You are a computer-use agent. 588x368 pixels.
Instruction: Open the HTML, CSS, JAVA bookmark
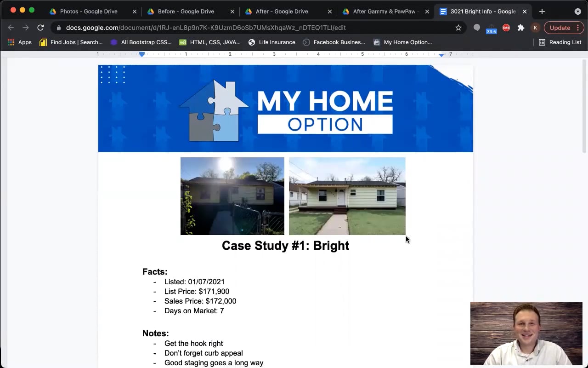pos(210,42)
